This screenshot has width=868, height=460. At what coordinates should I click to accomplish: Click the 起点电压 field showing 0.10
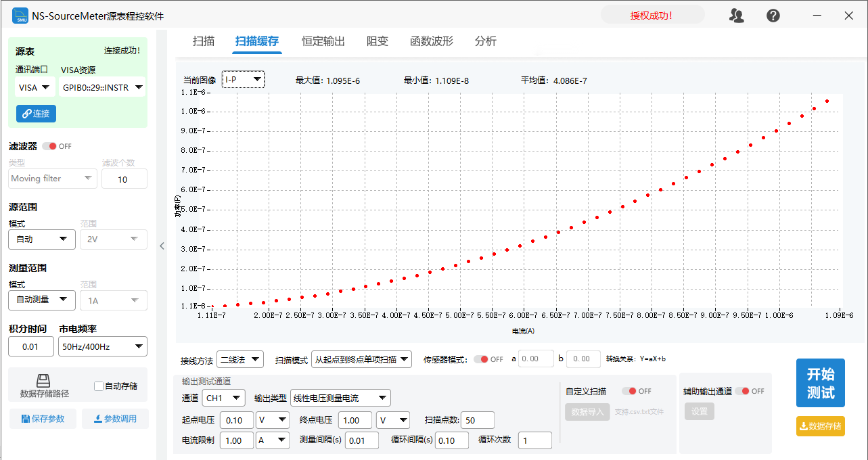pos(237,420)
